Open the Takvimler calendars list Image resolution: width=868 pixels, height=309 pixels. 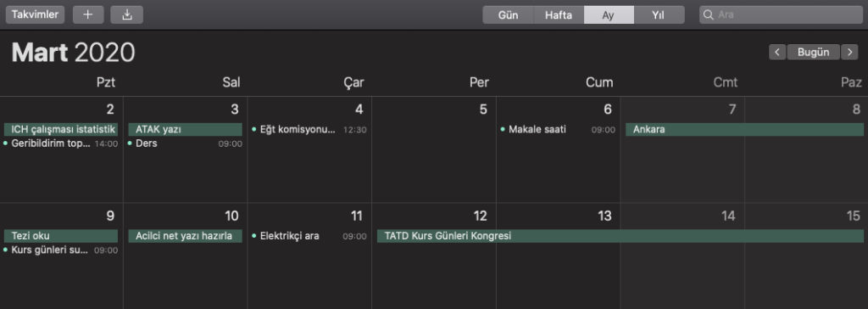(x=36, y=14)
